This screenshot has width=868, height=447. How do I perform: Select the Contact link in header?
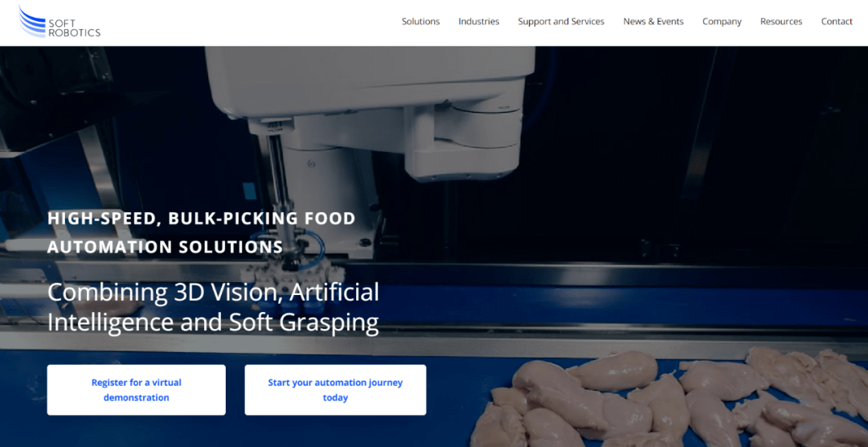coord(837,22)
